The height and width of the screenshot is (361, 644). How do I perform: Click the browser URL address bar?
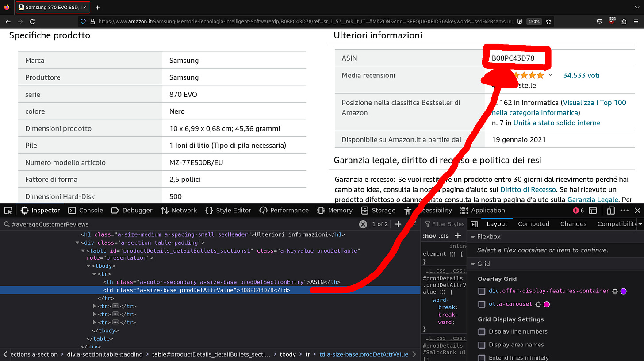[x=305, y=21]
